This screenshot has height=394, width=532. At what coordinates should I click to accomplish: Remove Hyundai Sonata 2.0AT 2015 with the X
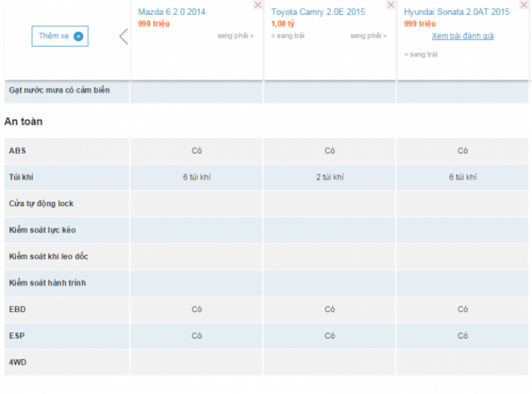click(x=524, y=5)
